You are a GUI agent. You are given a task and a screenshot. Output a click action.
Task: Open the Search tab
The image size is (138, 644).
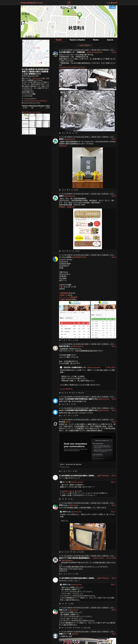point(110,40)
